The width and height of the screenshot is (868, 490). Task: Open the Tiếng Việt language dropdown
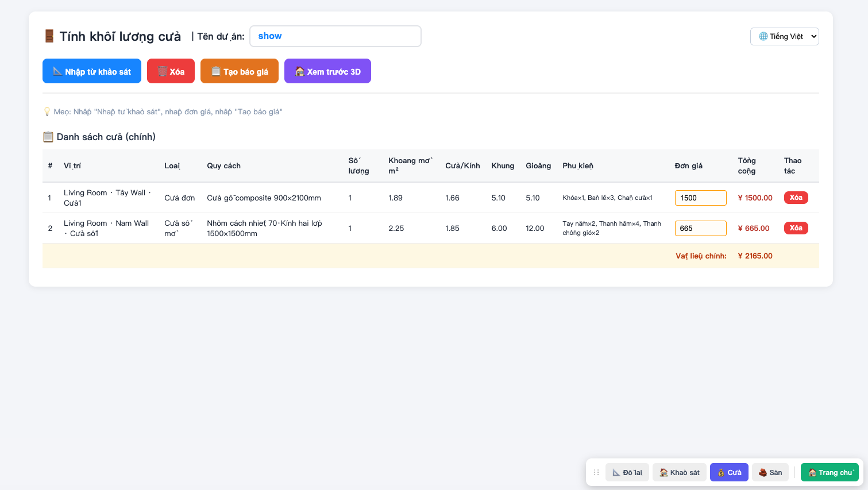point(785,36)
